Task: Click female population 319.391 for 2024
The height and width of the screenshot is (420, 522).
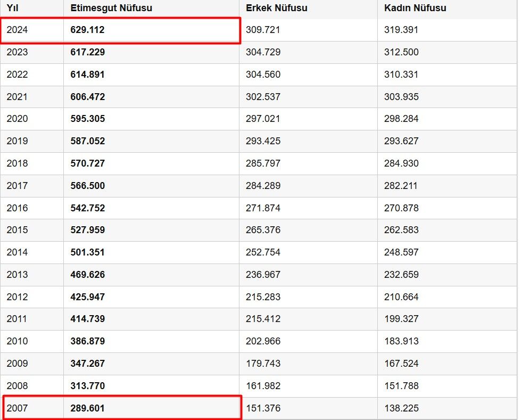Action: [x=401, y=30]
